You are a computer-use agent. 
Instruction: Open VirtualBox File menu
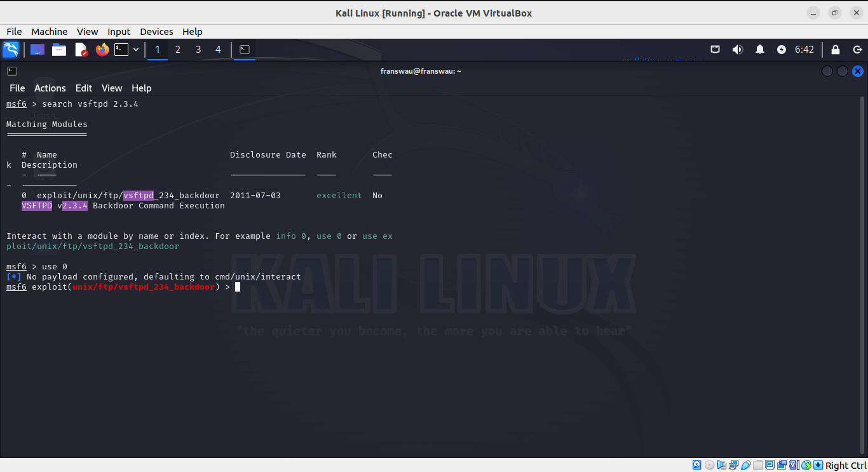(14, 32)
